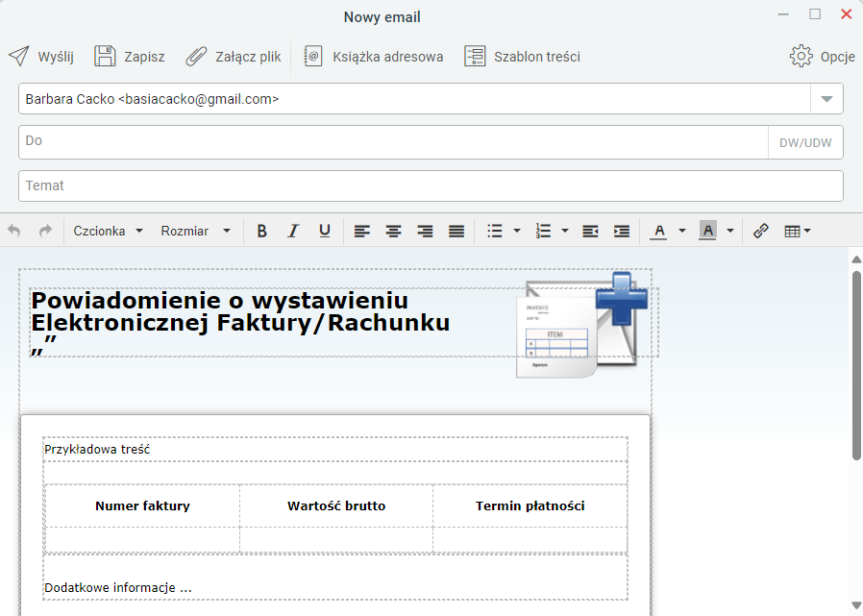This screenshot has width=863, height=616.
Task: Insert a hyperlink
Action: pos(760,232)
